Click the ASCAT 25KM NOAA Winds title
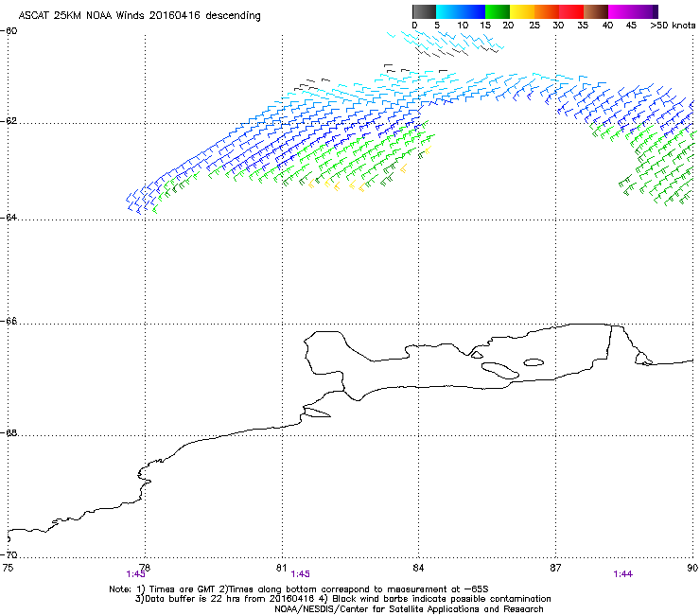 tap(139, 15)
